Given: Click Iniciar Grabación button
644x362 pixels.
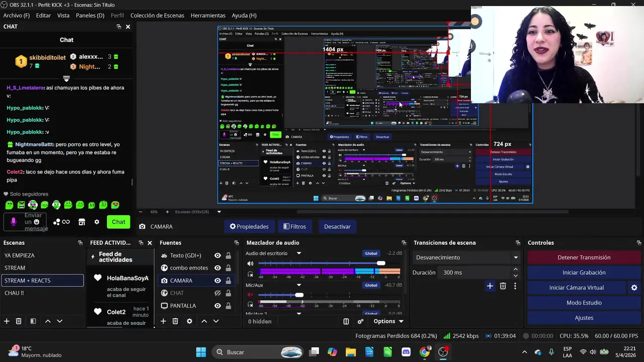Looking at the screenshot, I should point(584,273).
